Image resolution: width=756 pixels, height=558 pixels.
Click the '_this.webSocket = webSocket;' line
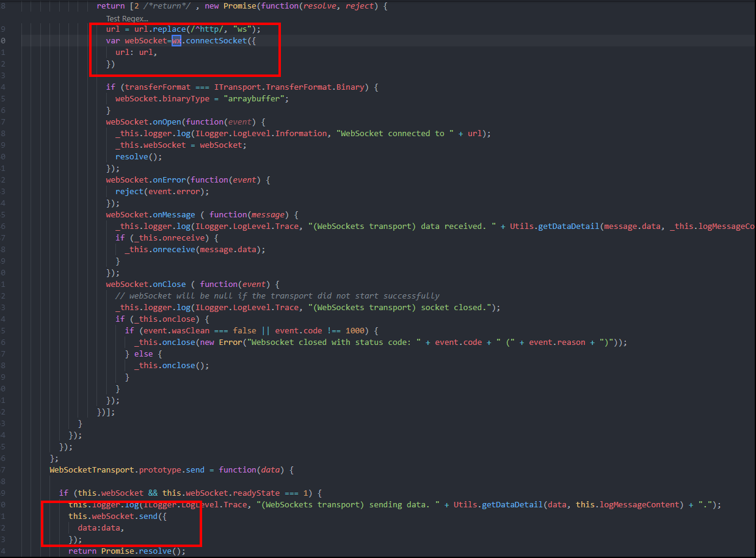181,145
